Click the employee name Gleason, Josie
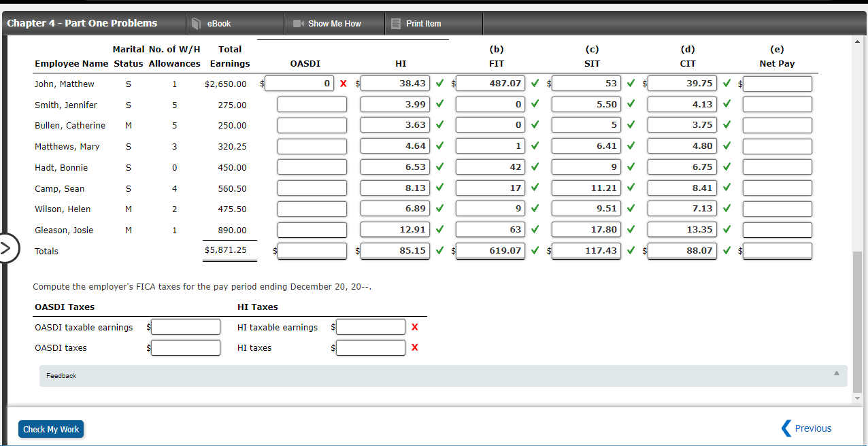 coord(64,230)
